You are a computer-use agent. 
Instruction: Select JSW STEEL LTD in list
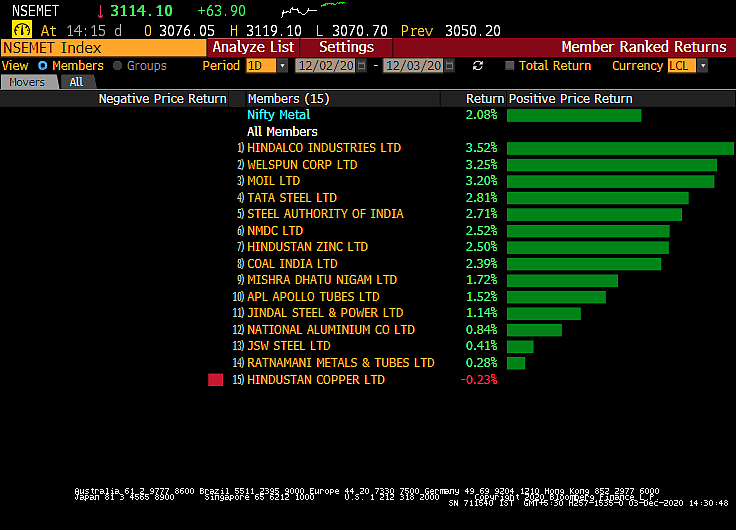click(x=289, y=346)
